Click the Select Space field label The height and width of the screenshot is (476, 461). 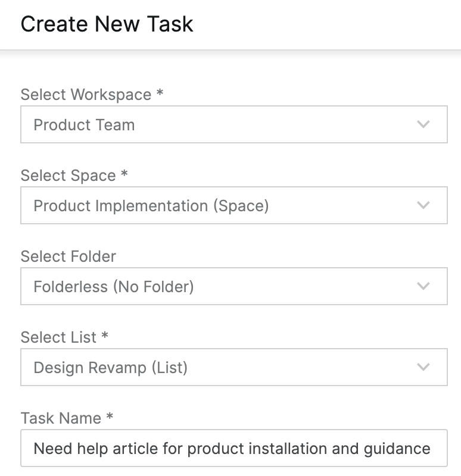tap(68, 176)
